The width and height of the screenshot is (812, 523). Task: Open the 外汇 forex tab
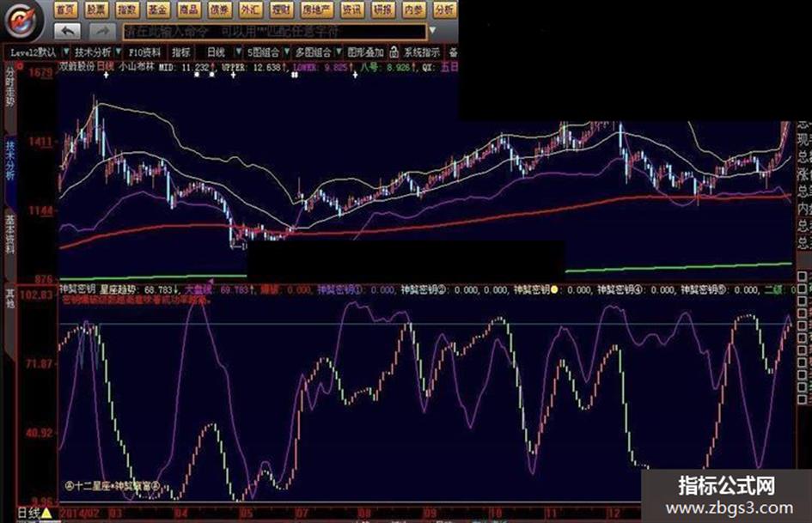click(251, 9)
